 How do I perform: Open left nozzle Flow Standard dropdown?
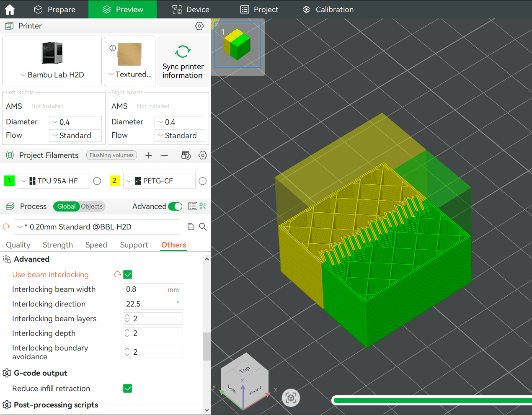[x=75, y=136]
